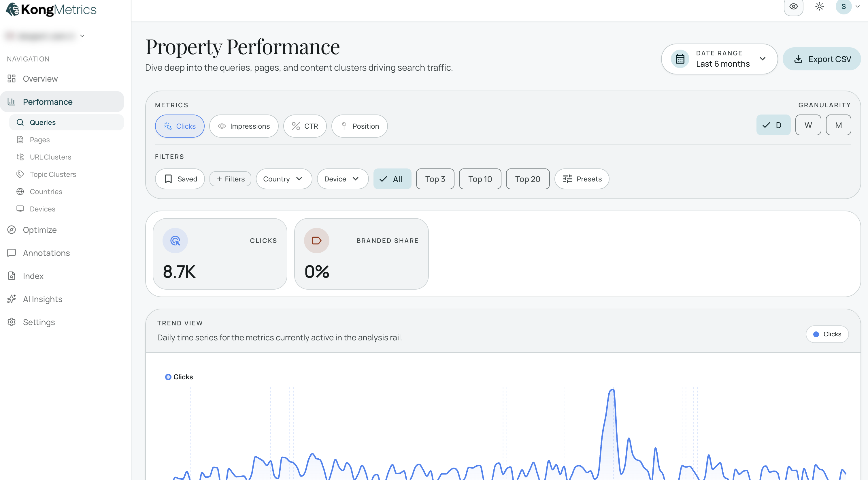Click the Devices monitor icon
This screenshot has height=480, width=868.
tap(20, 209)
